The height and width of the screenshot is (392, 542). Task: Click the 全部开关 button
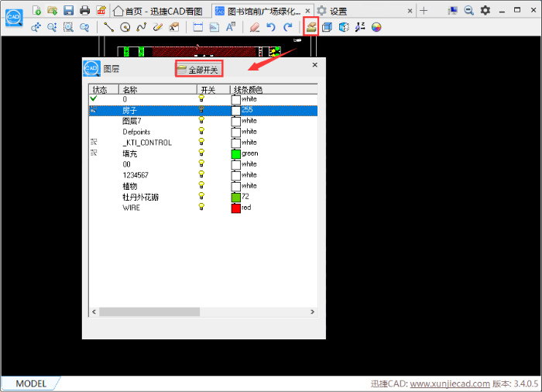point(199,70)
